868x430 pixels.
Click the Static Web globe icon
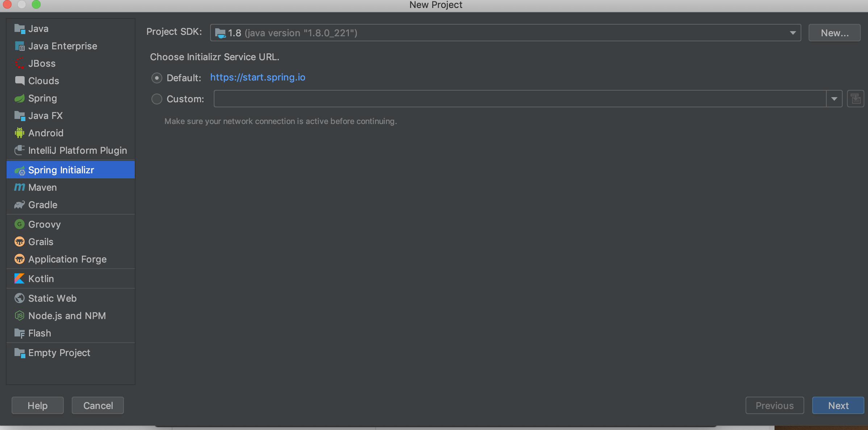[x=20, y=298]
